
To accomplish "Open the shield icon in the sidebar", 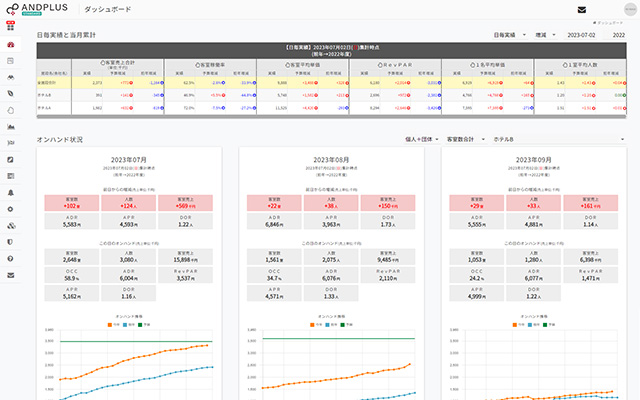I will pyautogui.click(x=11, y=242).
